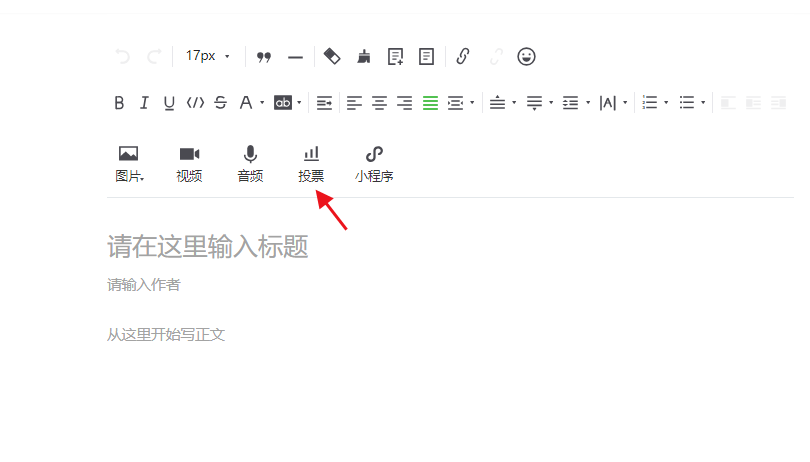The height and width of the screenshot is (462, 810).
Task: Toggle strikethrough formatting
Action: (220, 103)
